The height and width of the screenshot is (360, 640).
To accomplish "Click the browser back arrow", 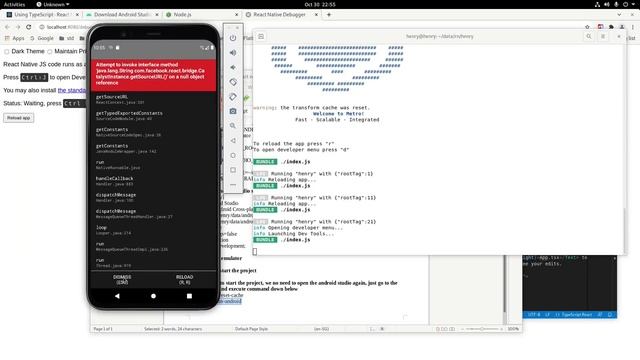I will pos(7,27).
